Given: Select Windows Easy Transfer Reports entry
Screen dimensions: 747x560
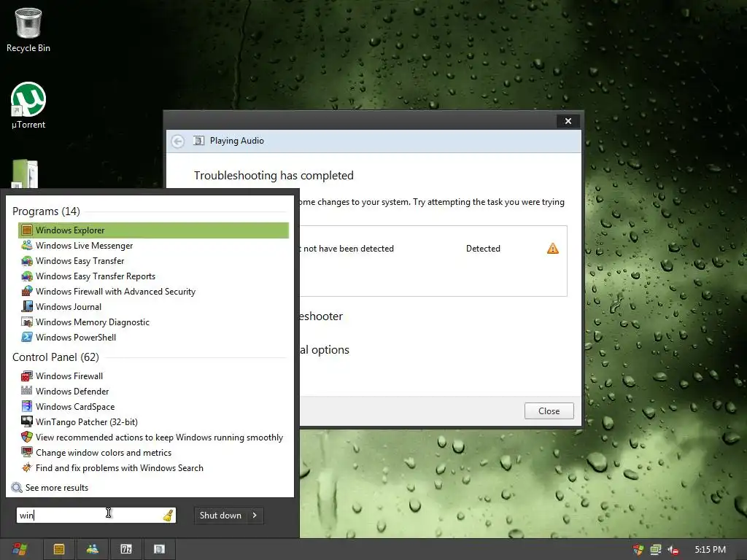Looking at the screenshot, I should [x=153, y=276].
